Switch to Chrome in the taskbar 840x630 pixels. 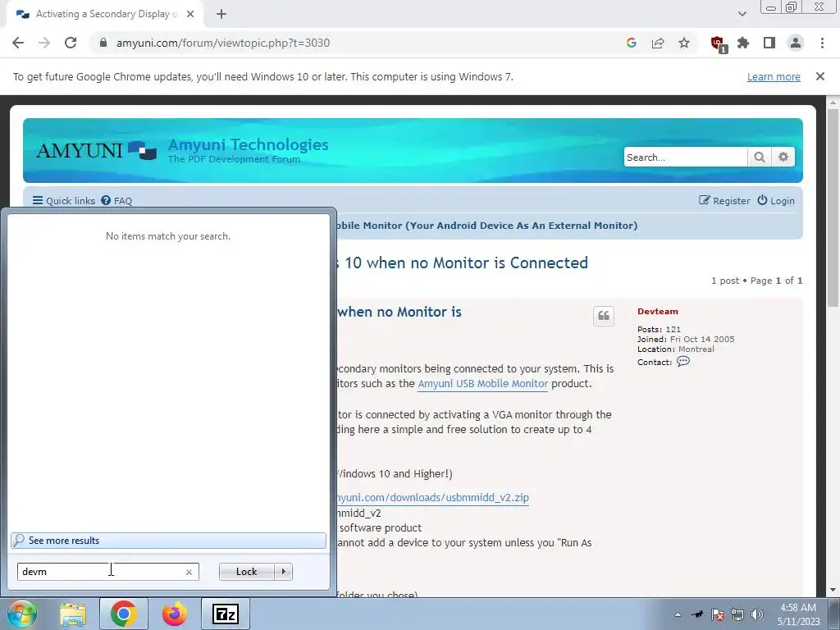[x=123, y=614]
